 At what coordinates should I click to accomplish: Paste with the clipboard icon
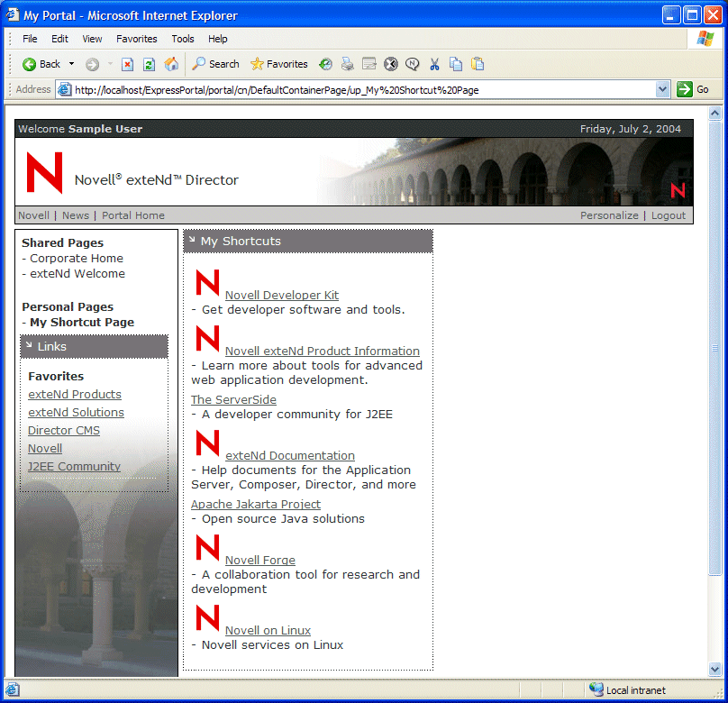[478, 64]
